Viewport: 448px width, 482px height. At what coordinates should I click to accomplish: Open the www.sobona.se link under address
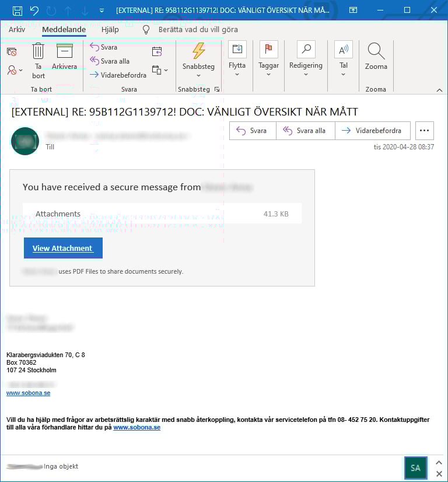[28, 393]
